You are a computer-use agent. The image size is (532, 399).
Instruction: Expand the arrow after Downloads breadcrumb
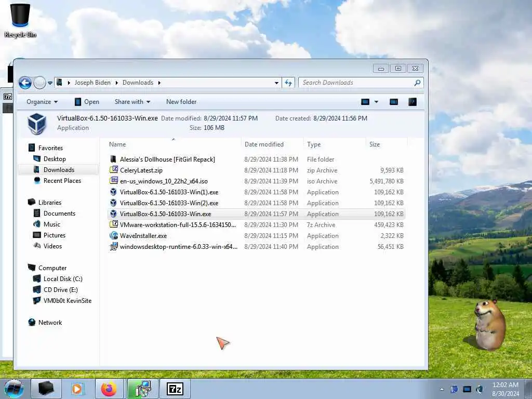pyautogui.click(x=159, y=83)
